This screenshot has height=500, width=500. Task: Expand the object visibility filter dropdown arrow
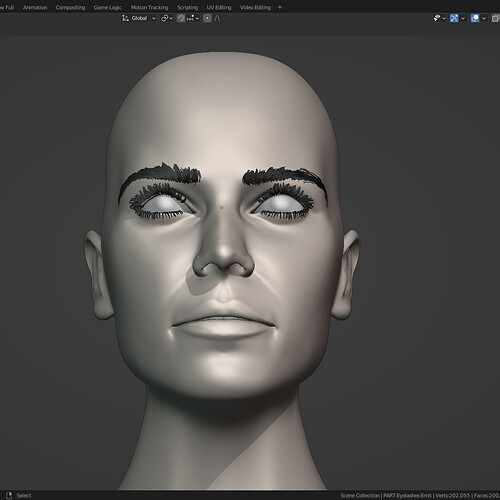click(444, 19)
